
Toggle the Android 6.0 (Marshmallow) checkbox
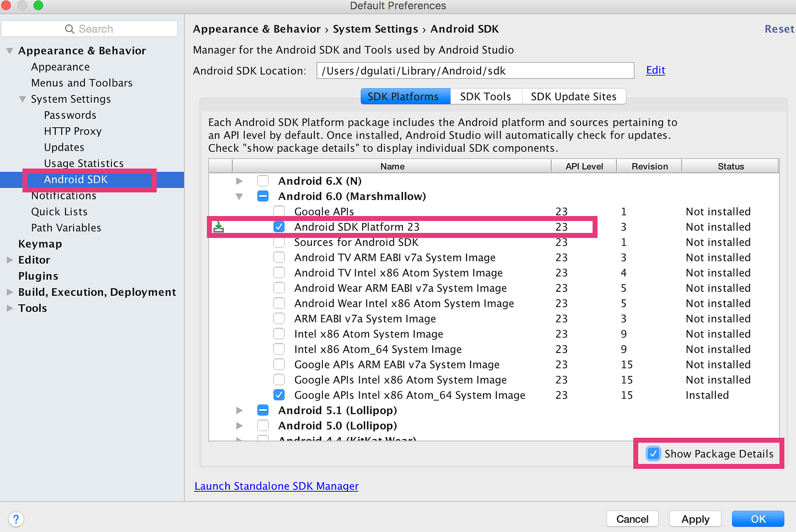tap(263, 196)
